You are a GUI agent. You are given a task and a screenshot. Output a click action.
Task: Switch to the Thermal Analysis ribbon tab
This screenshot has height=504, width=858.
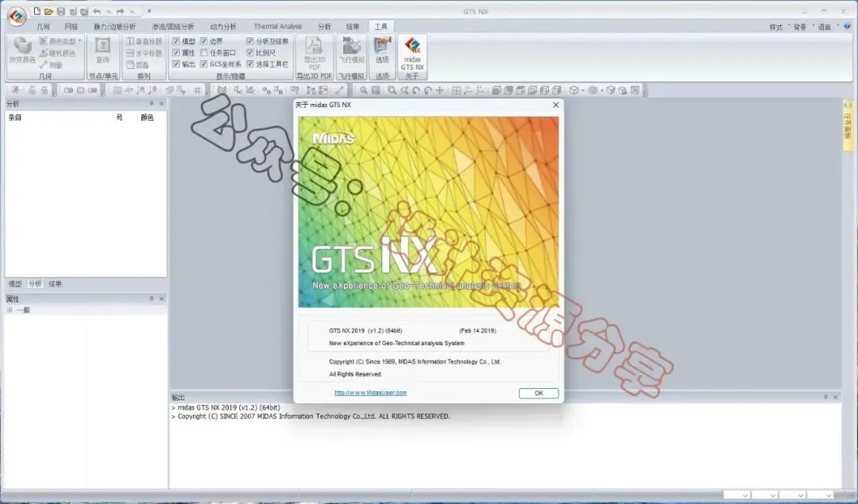coord(278,26)
